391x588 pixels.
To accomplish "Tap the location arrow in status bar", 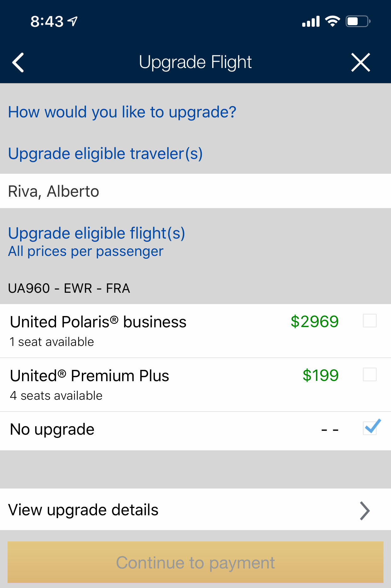I will (73, 21).
